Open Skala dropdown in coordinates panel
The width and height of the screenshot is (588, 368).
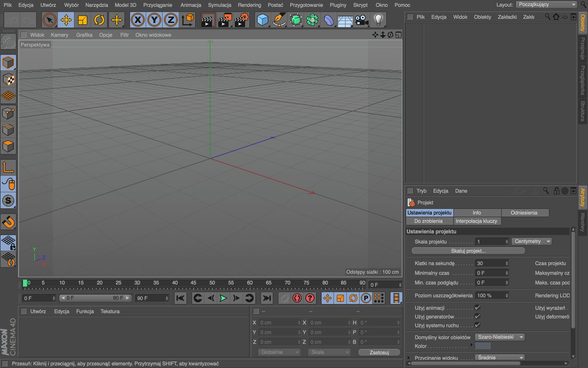[x=329, y=352]
